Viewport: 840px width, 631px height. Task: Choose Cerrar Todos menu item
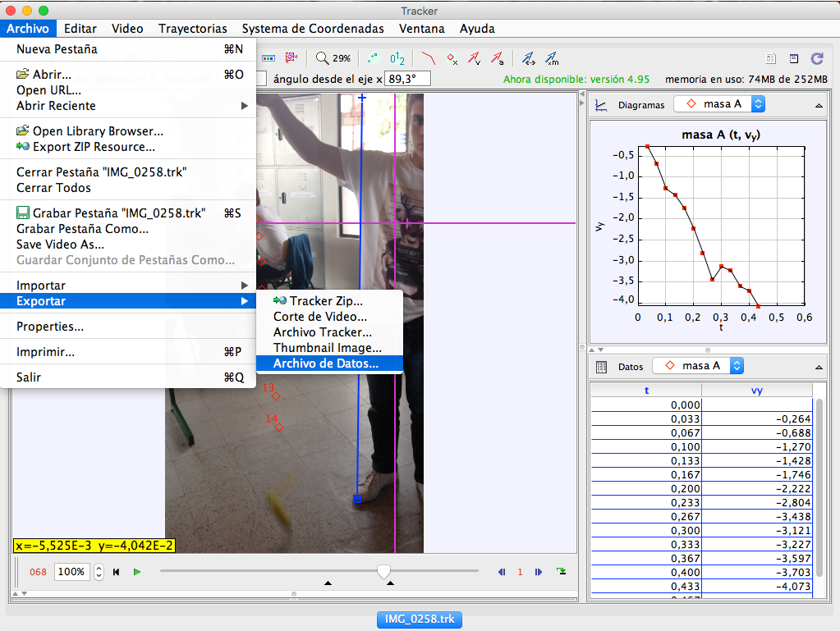[128, 188]
